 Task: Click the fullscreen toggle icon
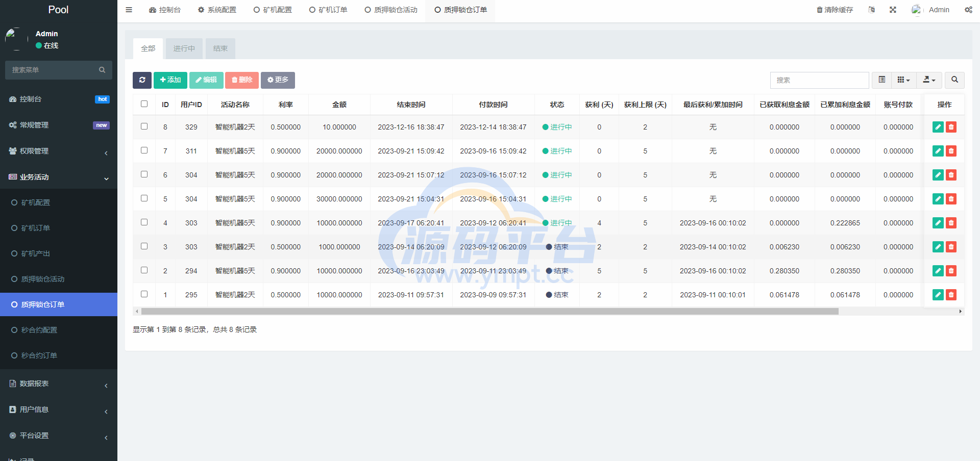coord(893,10)
